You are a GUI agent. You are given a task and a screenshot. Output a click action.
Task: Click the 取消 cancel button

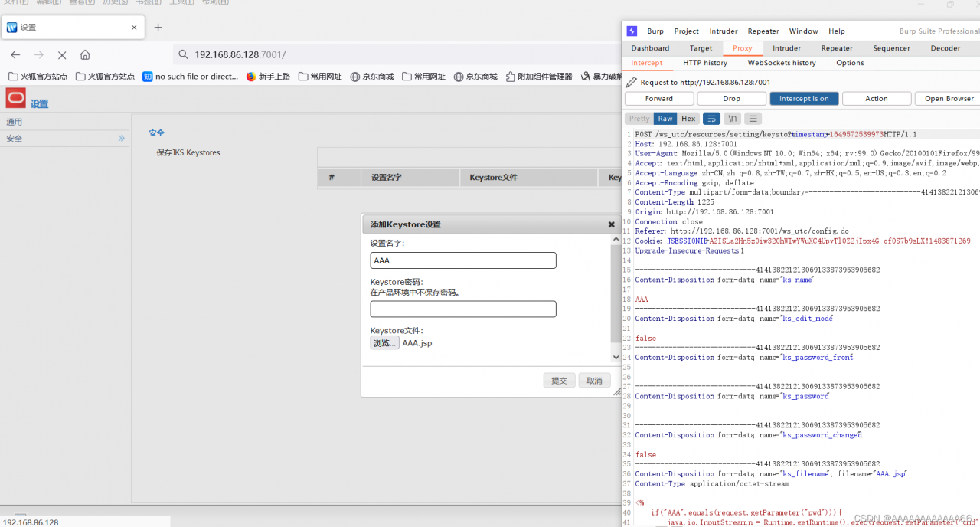[594, 381]
